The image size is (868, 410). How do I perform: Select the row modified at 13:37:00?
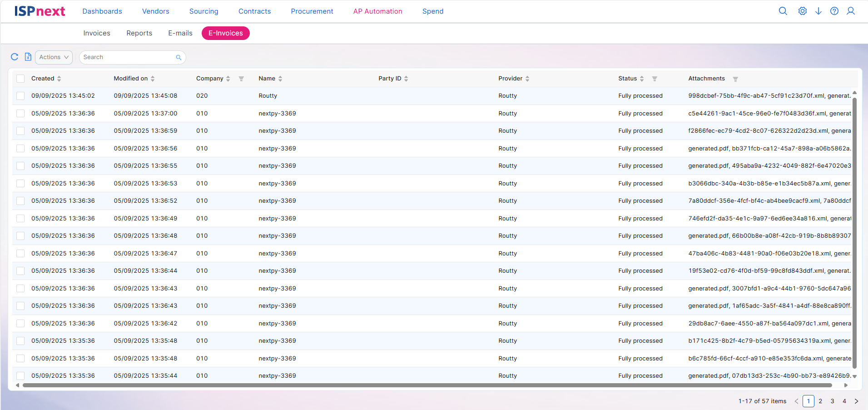(20, 113)
